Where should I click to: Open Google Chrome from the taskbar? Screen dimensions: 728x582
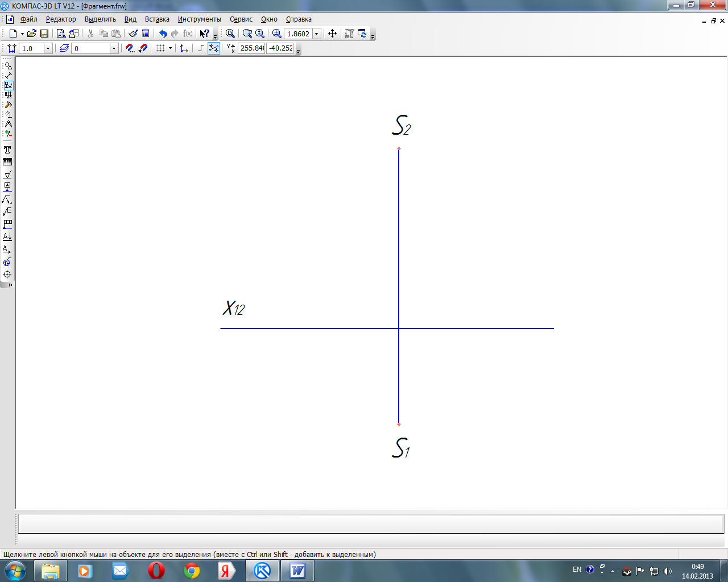pos(192,571)
